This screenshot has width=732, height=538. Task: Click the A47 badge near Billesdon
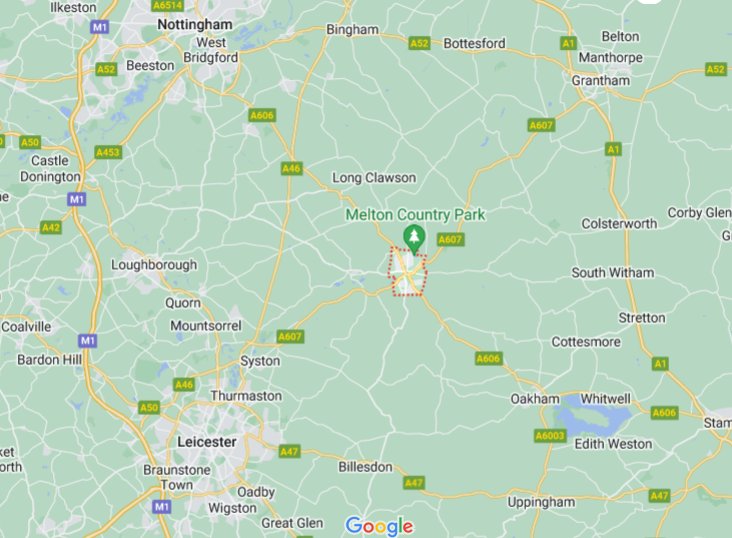tap(414, 483)
